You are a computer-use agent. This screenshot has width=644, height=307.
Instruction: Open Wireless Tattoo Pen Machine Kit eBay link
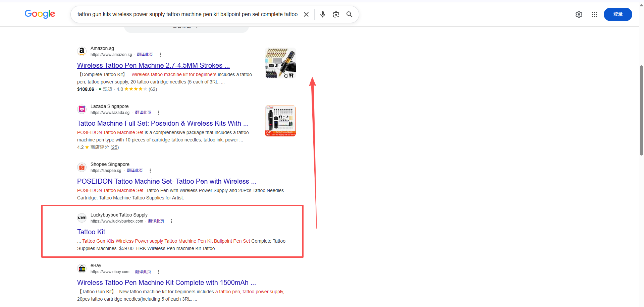coord(166,283)
